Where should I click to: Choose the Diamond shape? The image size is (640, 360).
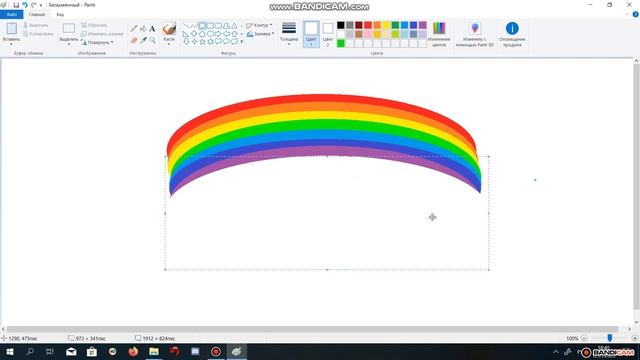(x=194, y=34)
